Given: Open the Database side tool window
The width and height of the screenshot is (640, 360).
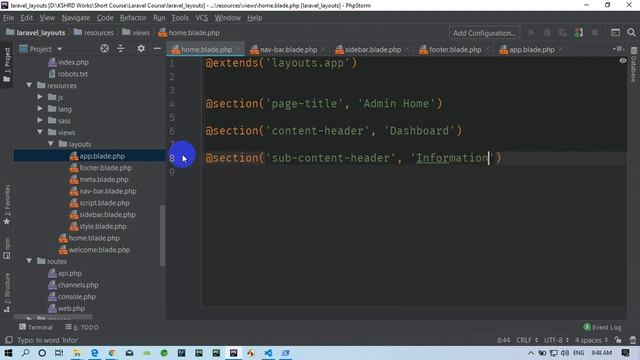Looking at the screenshot, I should 633,64.
